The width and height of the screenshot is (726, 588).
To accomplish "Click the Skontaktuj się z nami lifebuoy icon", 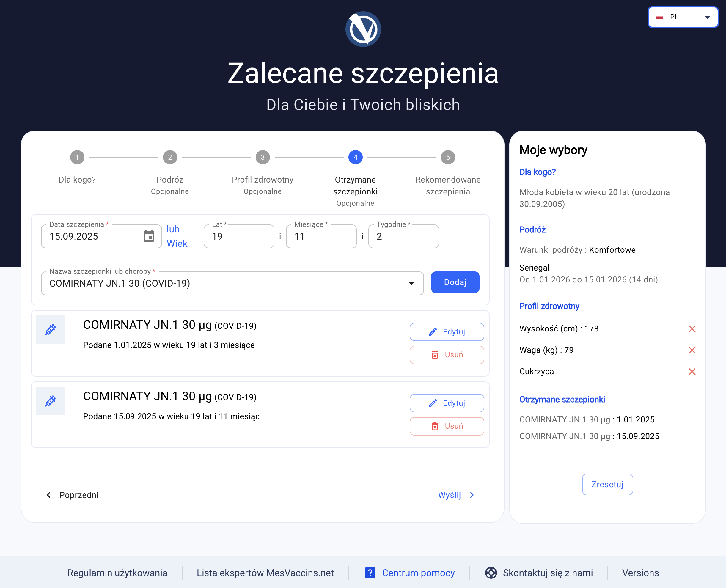I will [x=491, y=573].
